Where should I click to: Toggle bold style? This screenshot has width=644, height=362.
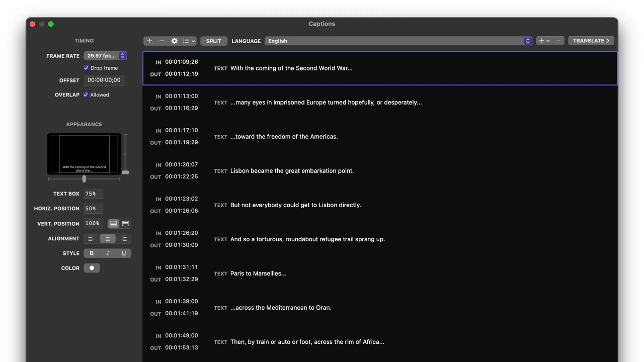pos(92,253)
